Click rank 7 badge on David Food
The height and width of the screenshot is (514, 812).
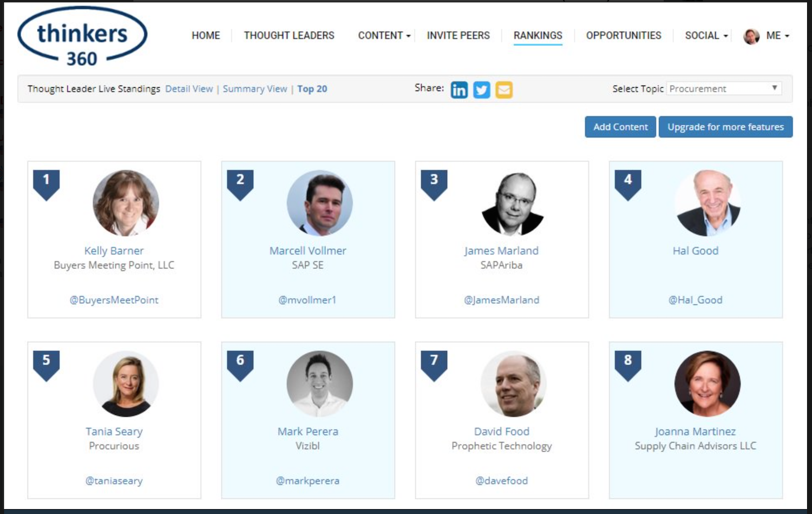tap(434, 366)
